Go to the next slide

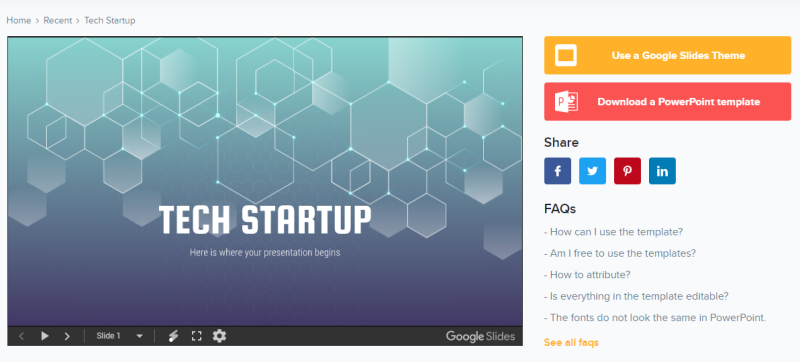67,336
